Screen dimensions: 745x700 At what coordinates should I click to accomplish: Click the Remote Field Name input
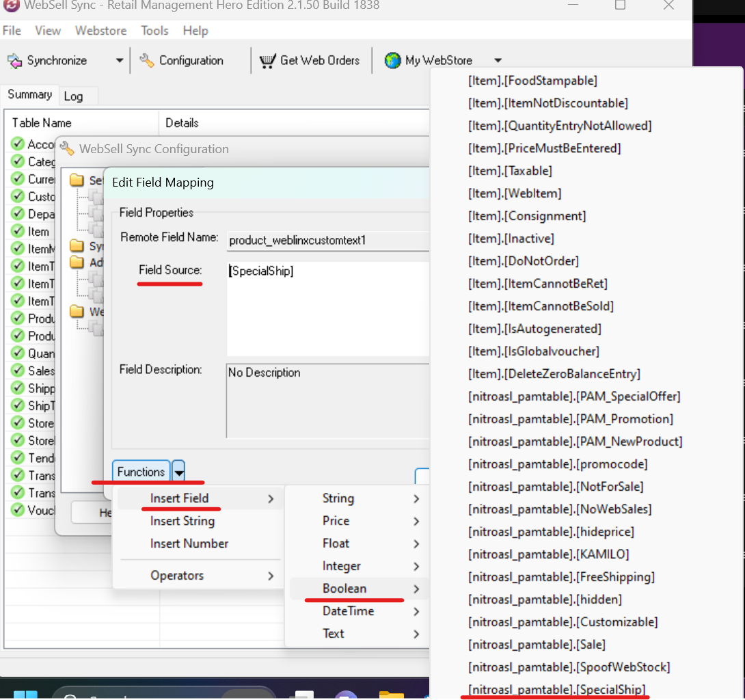pos(328,241)
